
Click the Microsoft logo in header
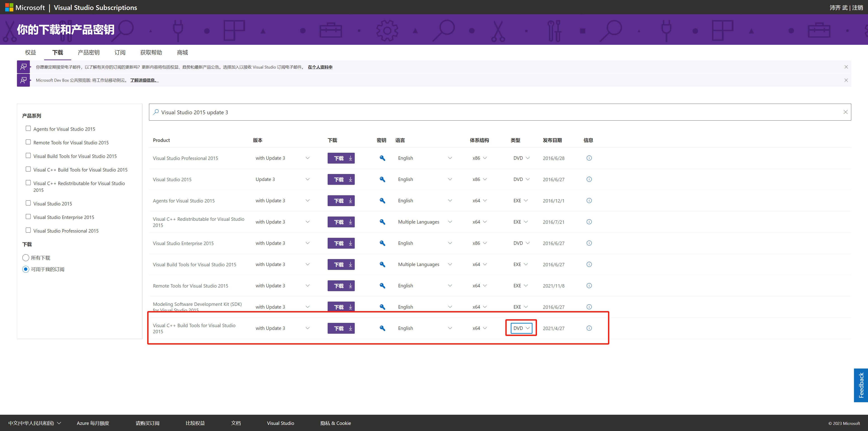click(x=25, y=7)
